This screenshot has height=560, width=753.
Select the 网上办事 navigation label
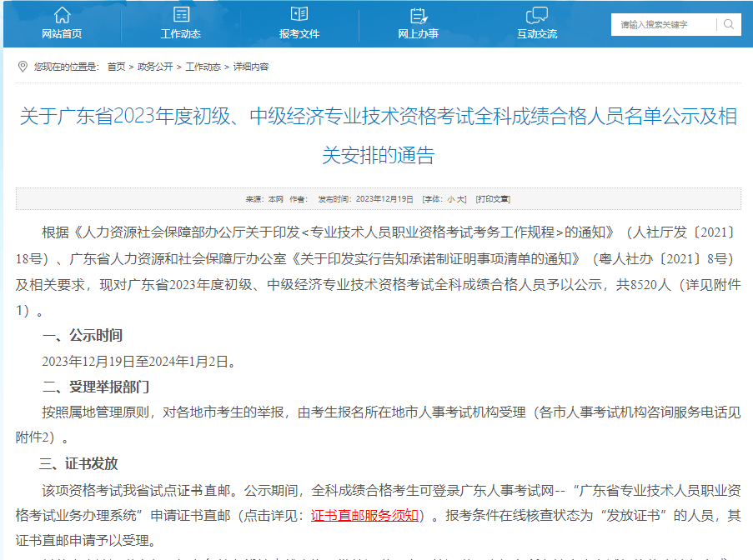pos(419,34)
